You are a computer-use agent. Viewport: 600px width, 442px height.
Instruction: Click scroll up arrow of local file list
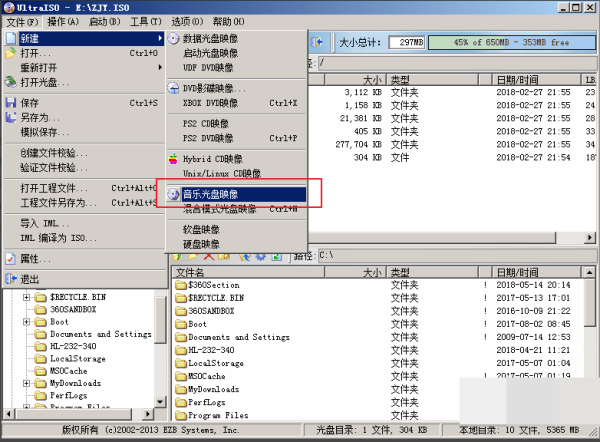click(x=590, y=272)
